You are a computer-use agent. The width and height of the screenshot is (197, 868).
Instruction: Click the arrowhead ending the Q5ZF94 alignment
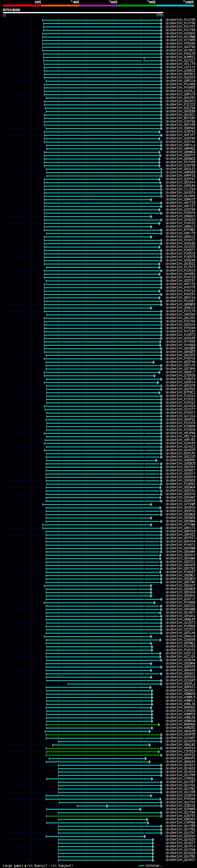point(154,362)
